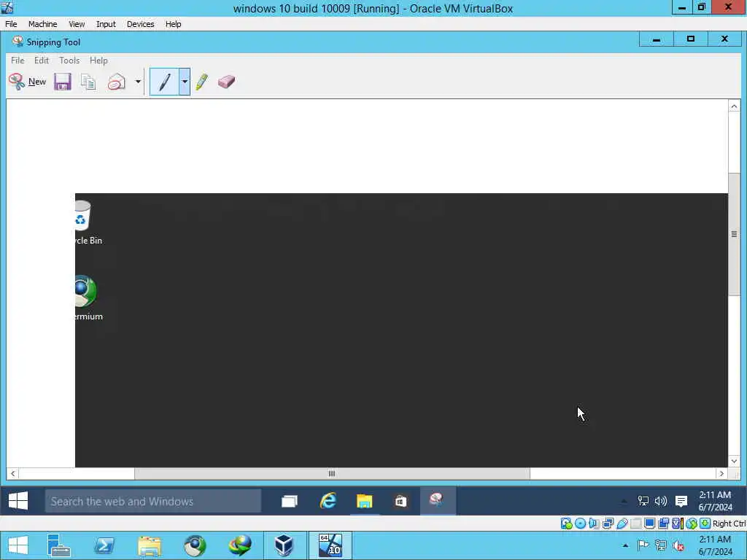747x560 pixels.
Task: Open VirtualBox Input menu
Action: [106, 24]
